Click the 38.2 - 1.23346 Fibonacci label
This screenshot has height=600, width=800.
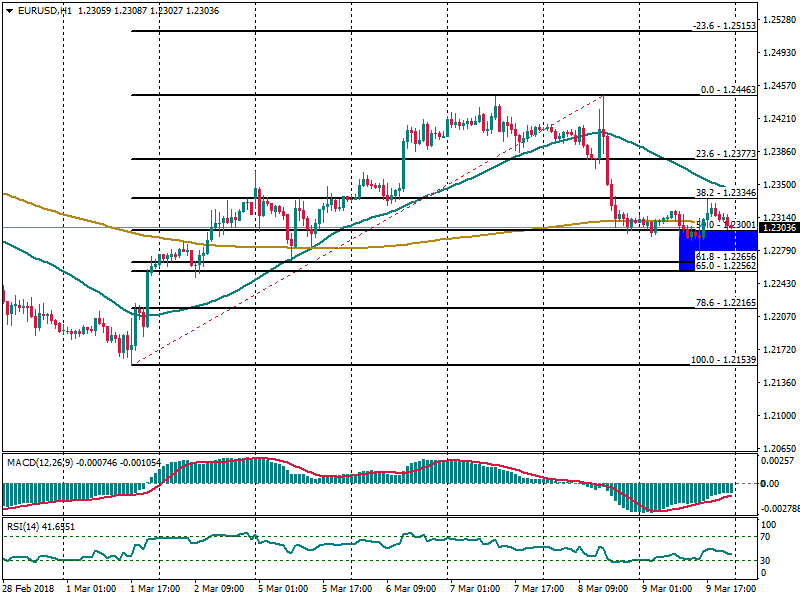point(726,192)
